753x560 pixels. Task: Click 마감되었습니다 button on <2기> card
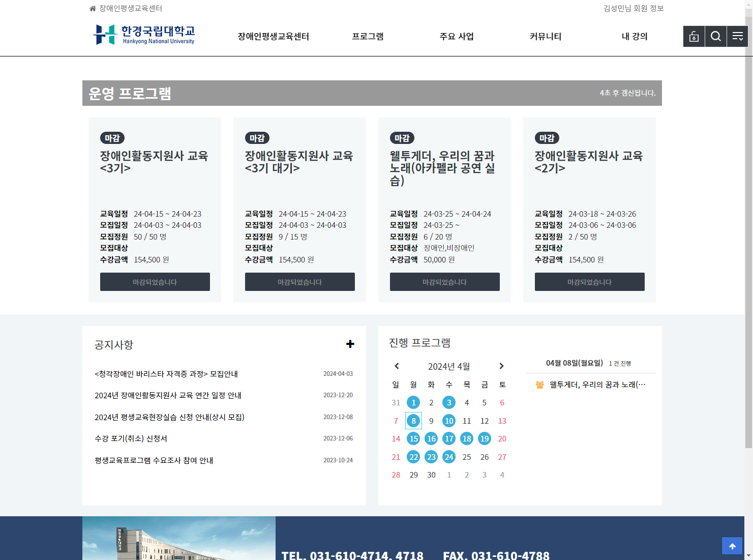(x=590, y=282)
